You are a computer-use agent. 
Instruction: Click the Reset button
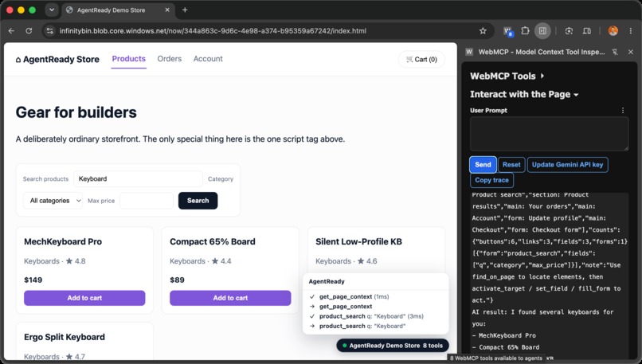tap(511, 165)
